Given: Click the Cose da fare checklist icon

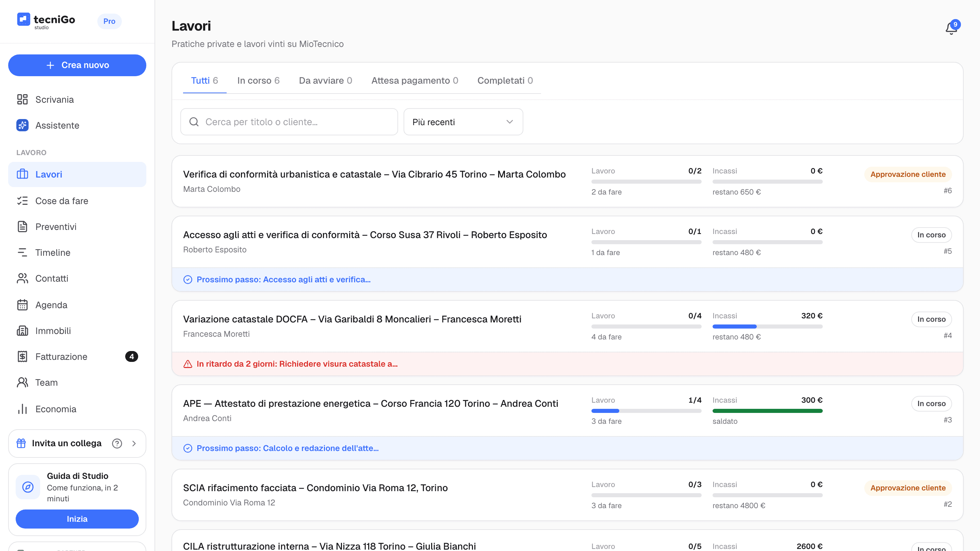Looking at the screenshot, I should pos(22,201).
